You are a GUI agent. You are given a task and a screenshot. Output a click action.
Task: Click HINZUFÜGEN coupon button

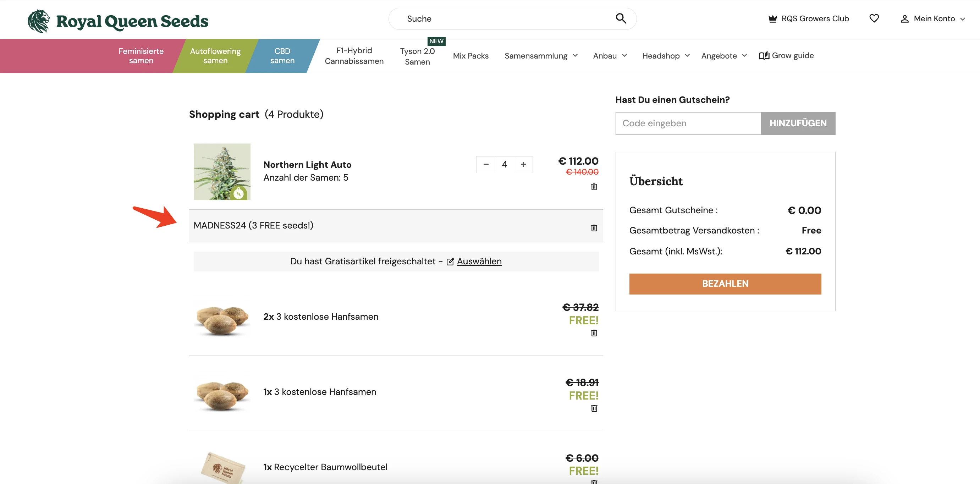click(x=798, y=123)
